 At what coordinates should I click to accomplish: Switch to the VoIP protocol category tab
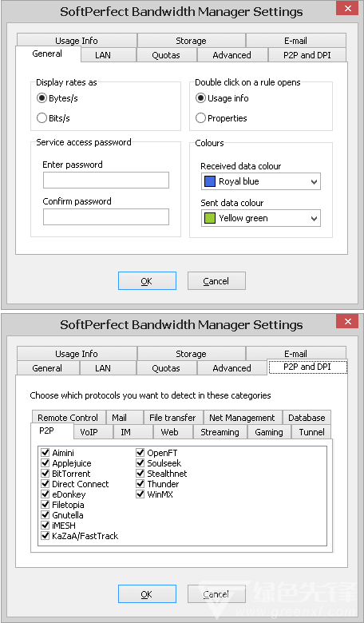pyautogui.click(x=89, y=432)
